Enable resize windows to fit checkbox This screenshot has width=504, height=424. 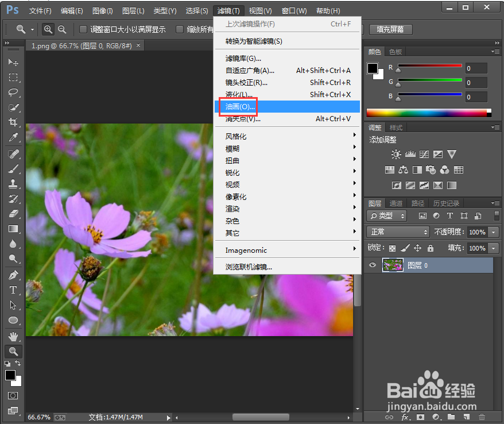click(83, 30)
